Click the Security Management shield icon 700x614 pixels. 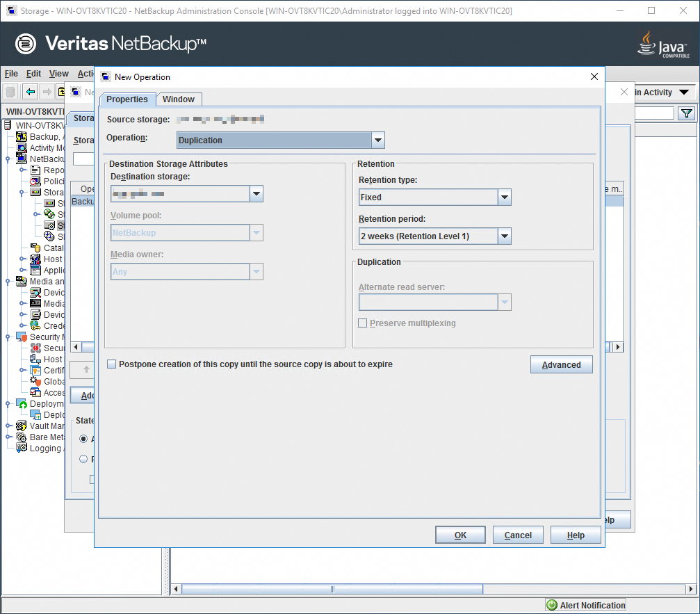pyautogui.click(x=22, y=337)
